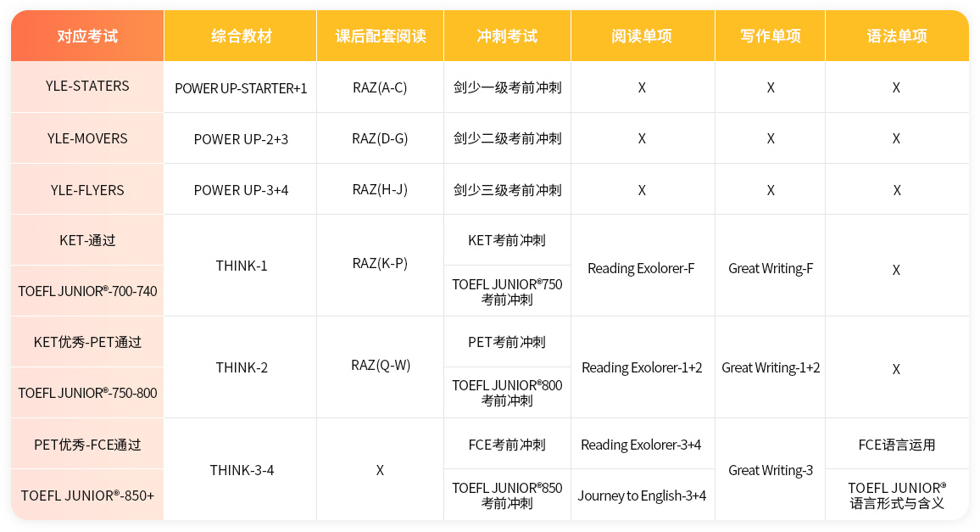Click the RAZ(H-J) cell
This screenshot has width=980, height=532.
[380, 190]
